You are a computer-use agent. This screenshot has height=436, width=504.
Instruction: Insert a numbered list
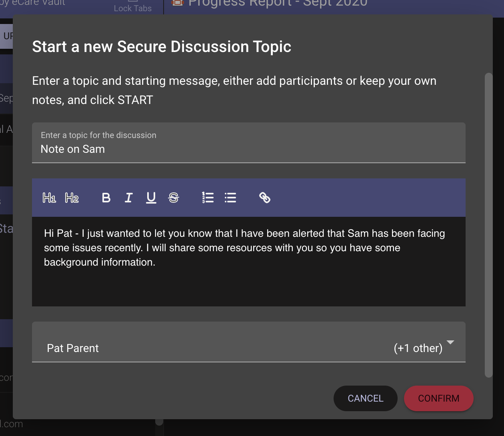[x=208, y=198]
